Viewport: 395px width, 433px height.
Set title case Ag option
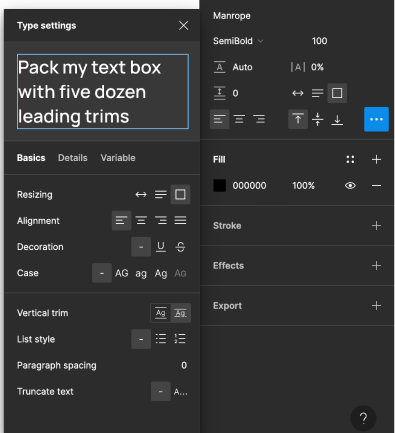(x=161, y=273)
